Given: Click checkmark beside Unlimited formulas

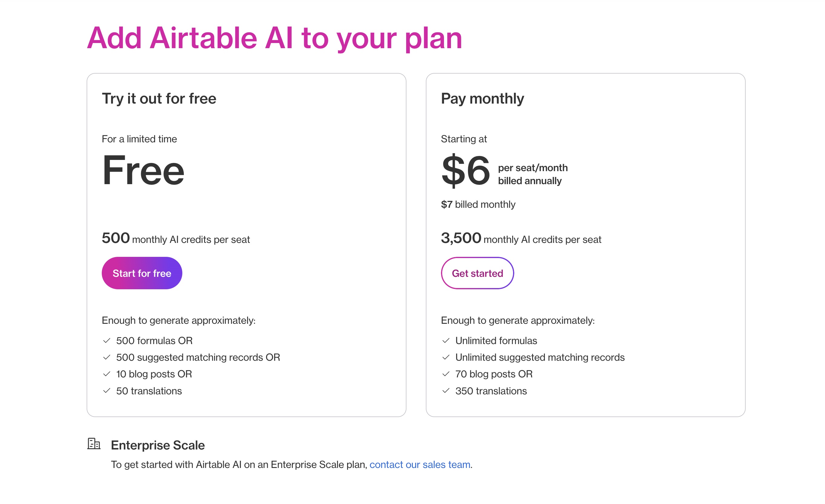Looking at the screenshot, I should (x=446, y=340).
